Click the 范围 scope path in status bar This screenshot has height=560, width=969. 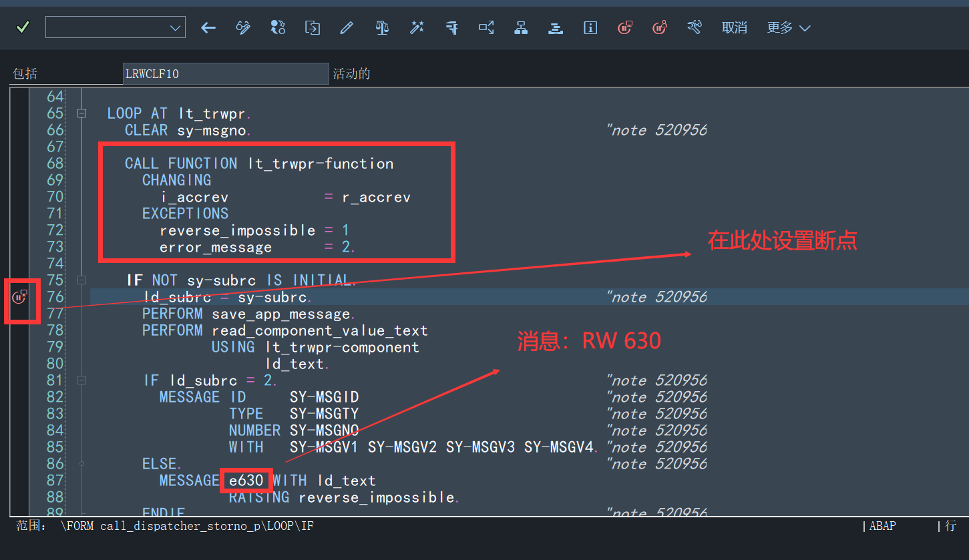[164, 526]
